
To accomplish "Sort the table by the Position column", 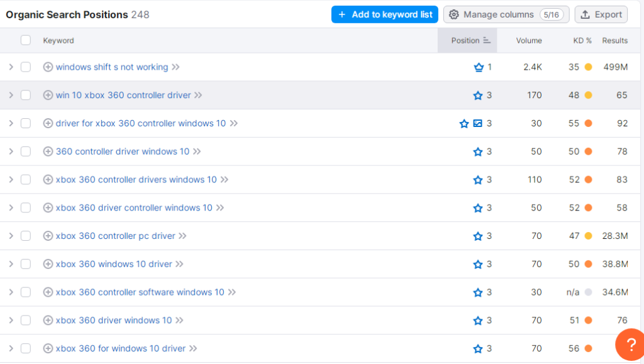I will [x=467, y=40].
